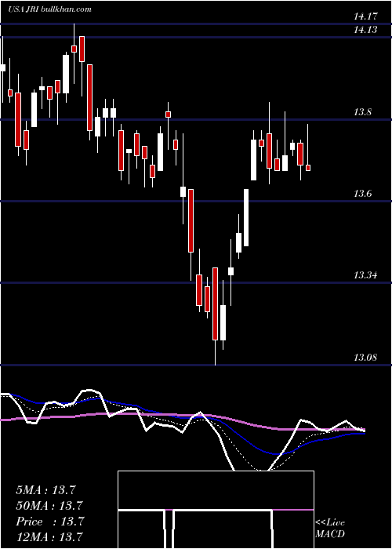Click the 5MA : 13.7 reading
Viewport: 392px width, 549px height.
click(45, 490)
